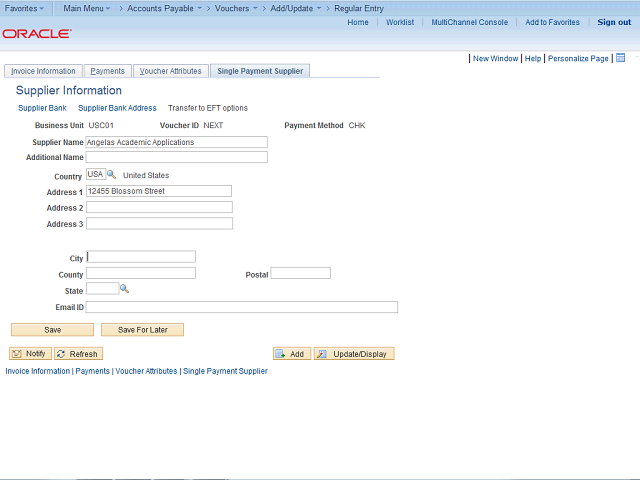Open the Supplier Bank link

[x=42, y=108]
